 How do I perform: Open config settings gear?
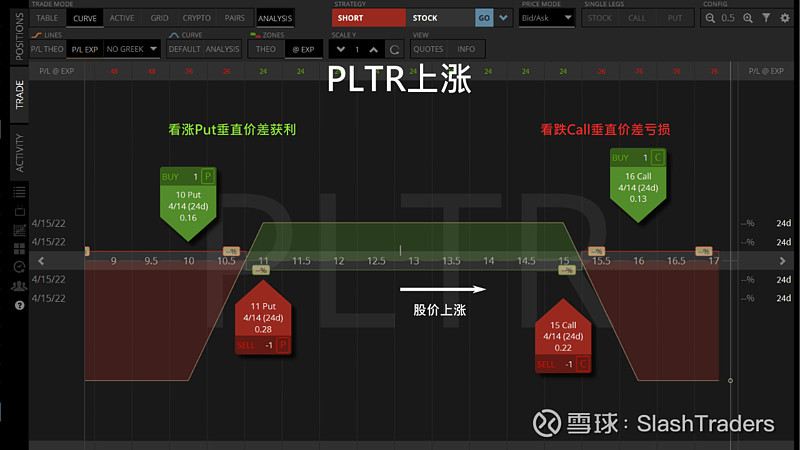click(x=785, y=18)
